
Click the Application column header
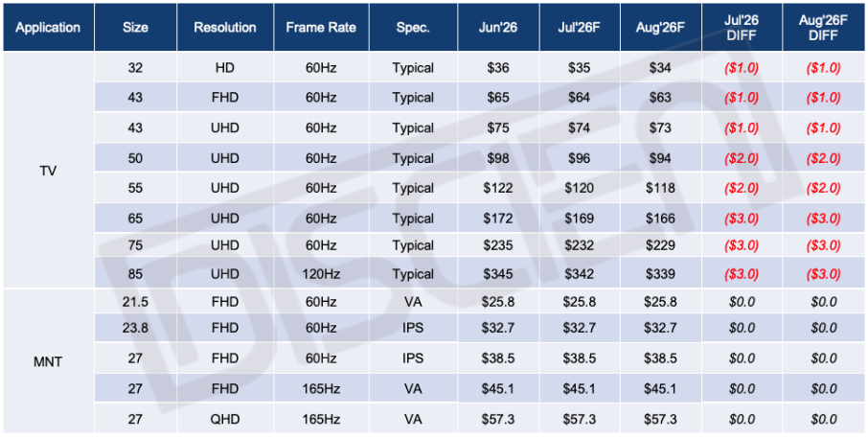(x=48, y=28)
